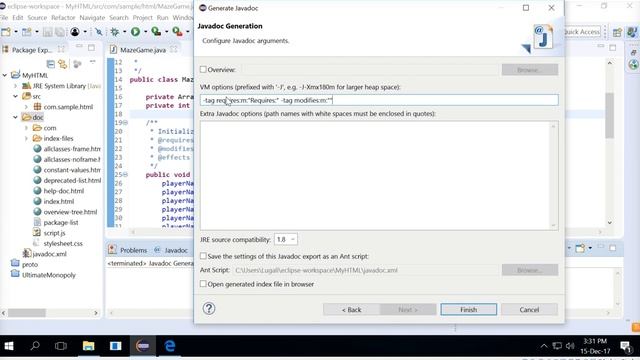640x360 pixels.
Task: Switch to the Problems tab
Action: 128,250
